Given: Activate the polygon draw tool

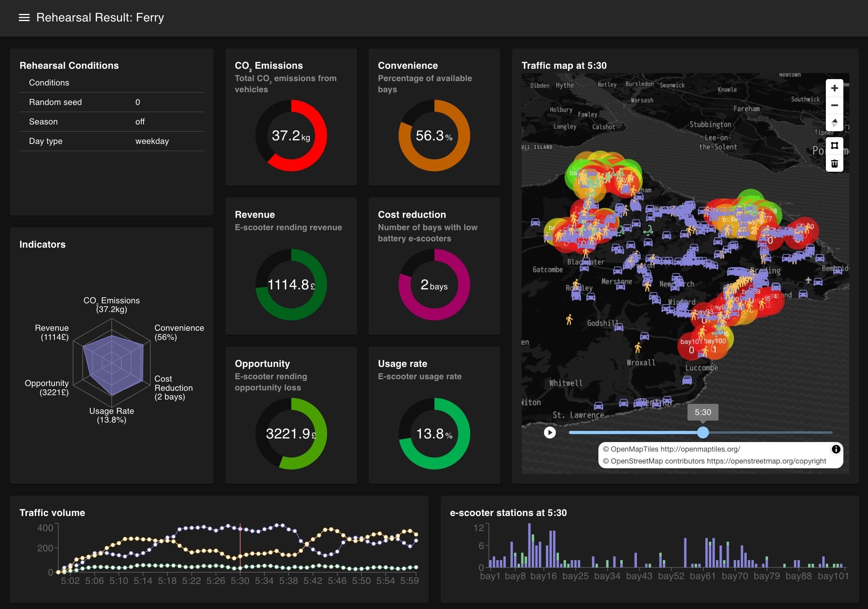Looking at the screenshot, I should click(834, 145).
